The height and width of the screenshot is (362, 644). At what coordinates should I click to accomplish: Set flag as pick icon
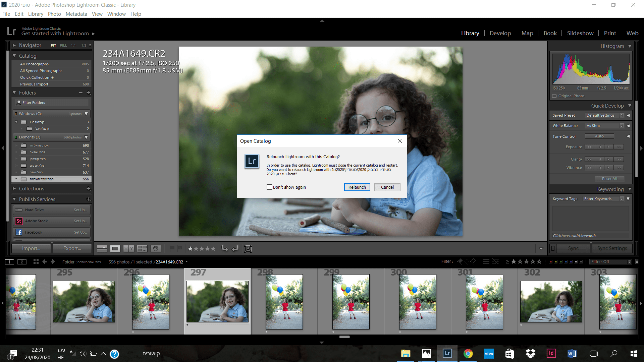click(x=172, y=248)
